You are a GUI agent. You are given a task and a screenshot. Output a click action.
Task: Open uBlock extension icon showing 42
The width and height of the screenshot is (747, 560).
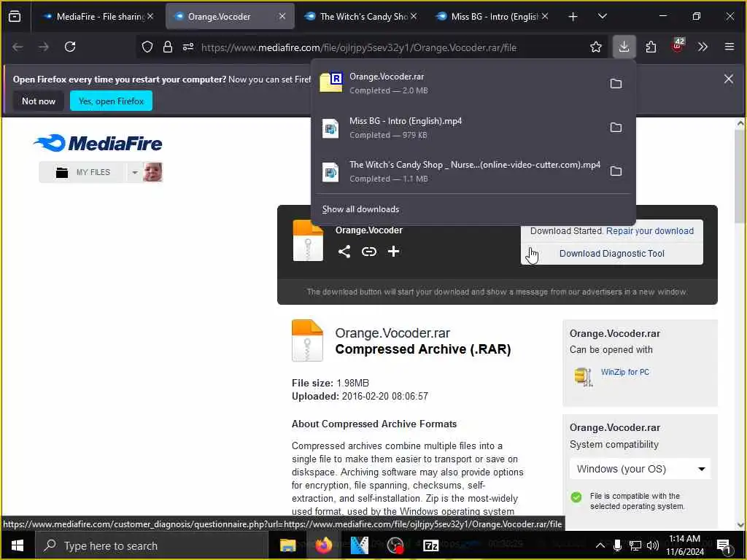pos(678,46)
